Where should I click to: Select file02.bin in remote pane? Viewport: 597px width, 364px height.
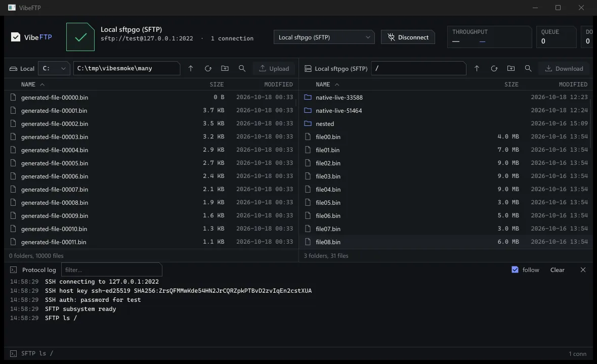click(x=446, y=163)
